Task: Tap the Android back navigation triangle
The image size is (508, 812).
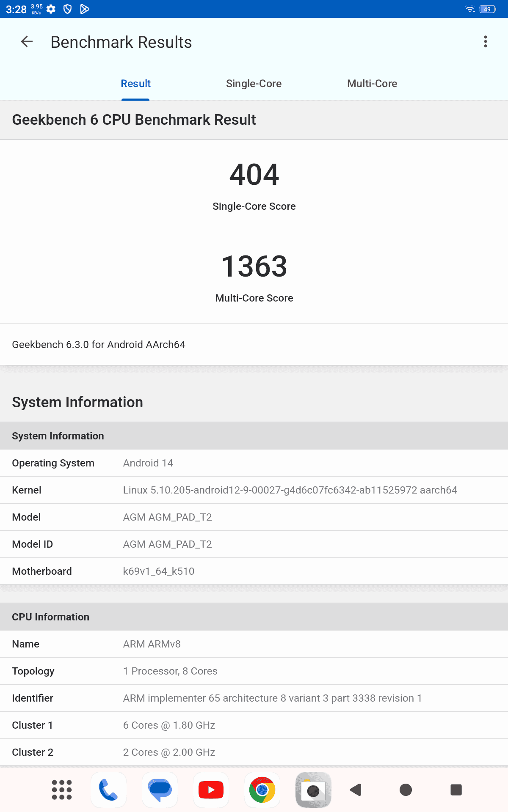Action: pyautogui.click(x=356, y=790)
